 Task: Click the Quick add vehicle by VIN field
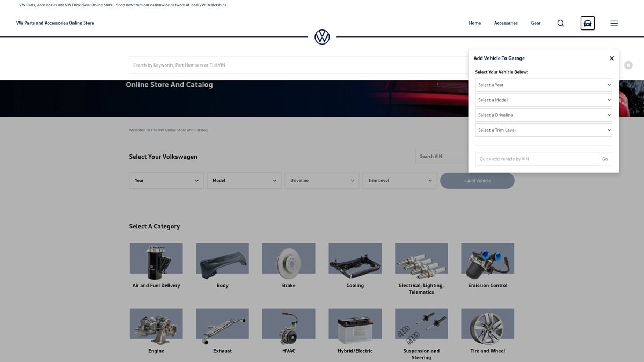(536, 159)
